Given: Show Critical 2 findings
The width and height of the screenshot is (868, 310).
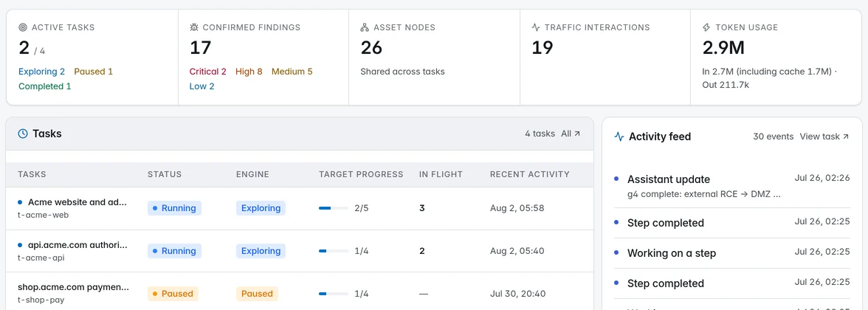Looking at the screenshot, I should point(207,72).
